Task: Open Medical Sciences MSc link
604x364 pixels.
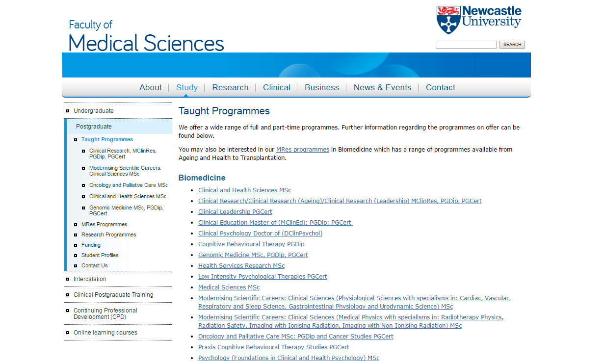Action: [x=229, y=287]
